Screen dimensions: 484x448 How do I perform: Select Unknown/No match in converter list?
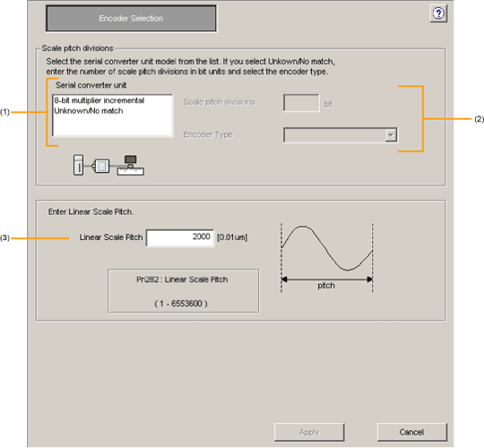tap(88, 111)
